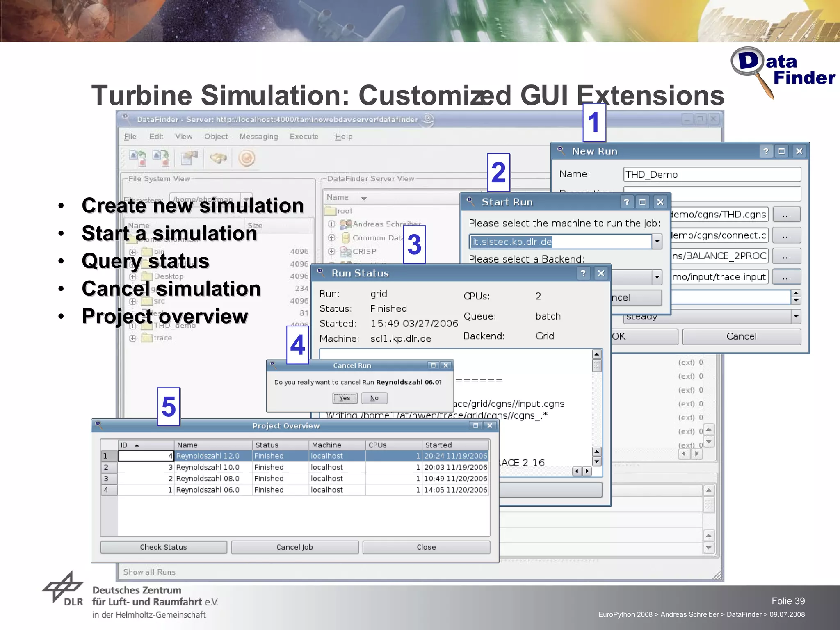Click Show all Runs label

(149, 572)
